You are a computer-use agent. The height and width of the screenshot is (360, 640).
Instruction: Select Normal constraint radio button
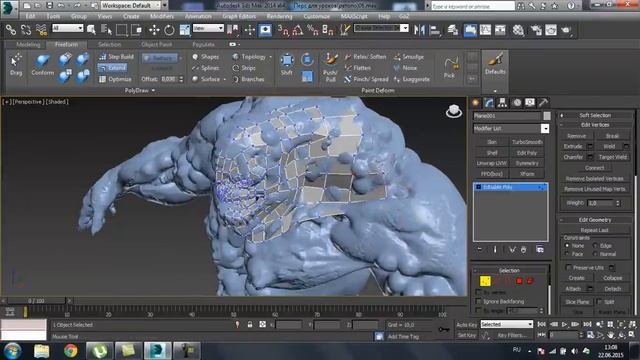pos(595,254)
